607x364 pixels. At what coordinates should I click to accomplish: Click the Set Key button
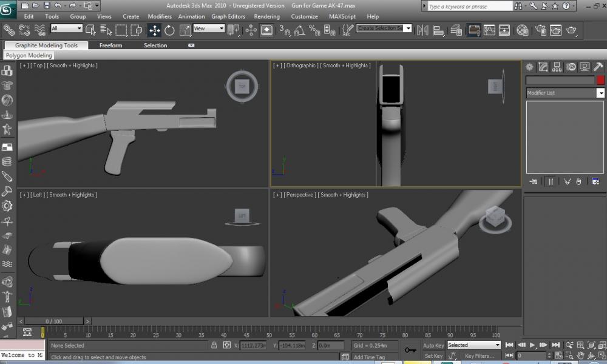pos(433,356)
